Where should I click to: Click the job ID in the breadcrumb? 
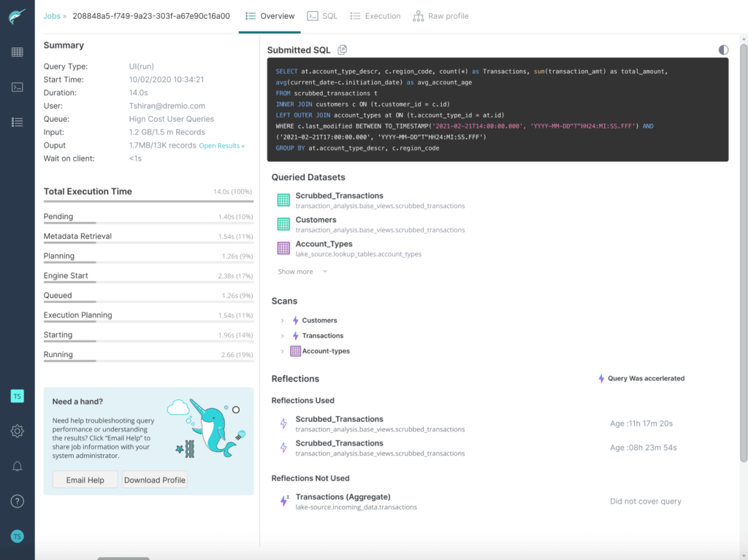point(151,16)
